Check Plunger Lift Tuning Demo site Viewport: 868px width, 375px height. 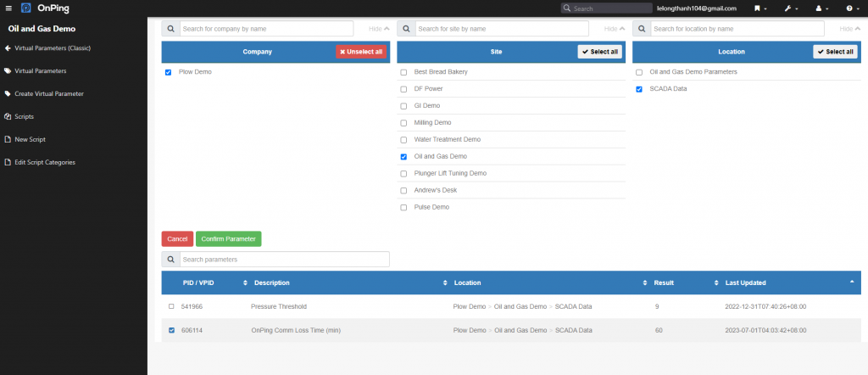click(x=403, y=173)
